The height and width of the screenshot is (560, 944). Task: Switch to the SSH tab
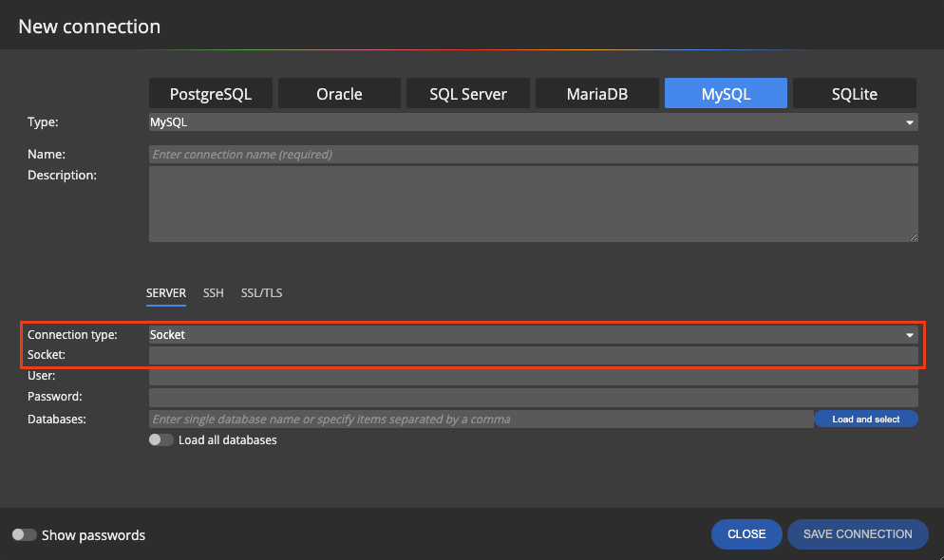click(x=213, y=293)
